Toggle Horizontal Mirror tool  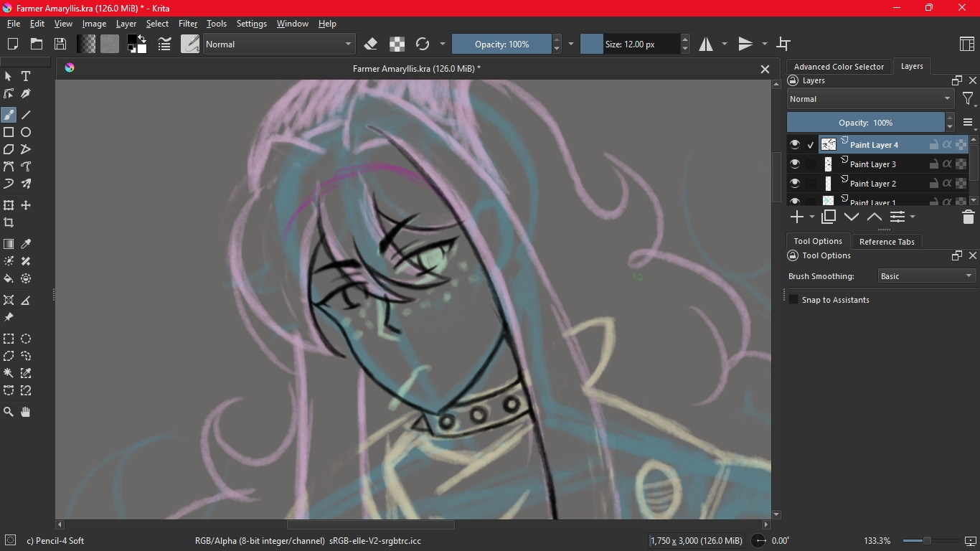click(x=707, y=44)
